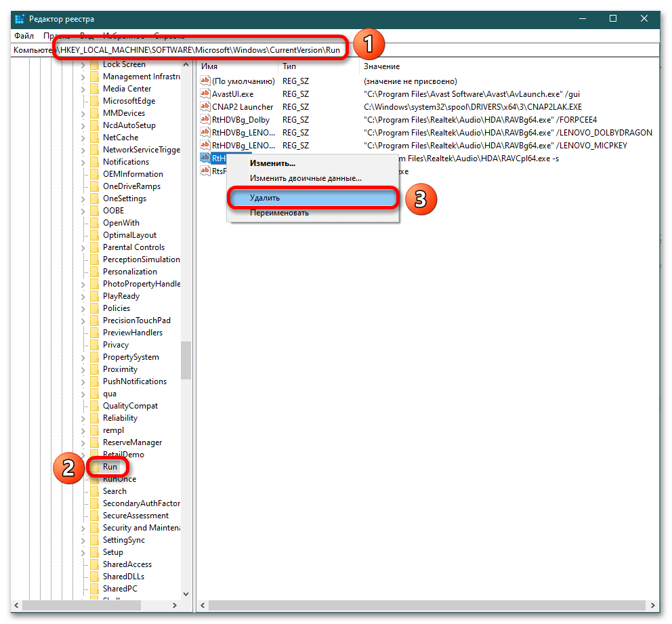Select the AvastUI.exe value icon

click(205, 93)
